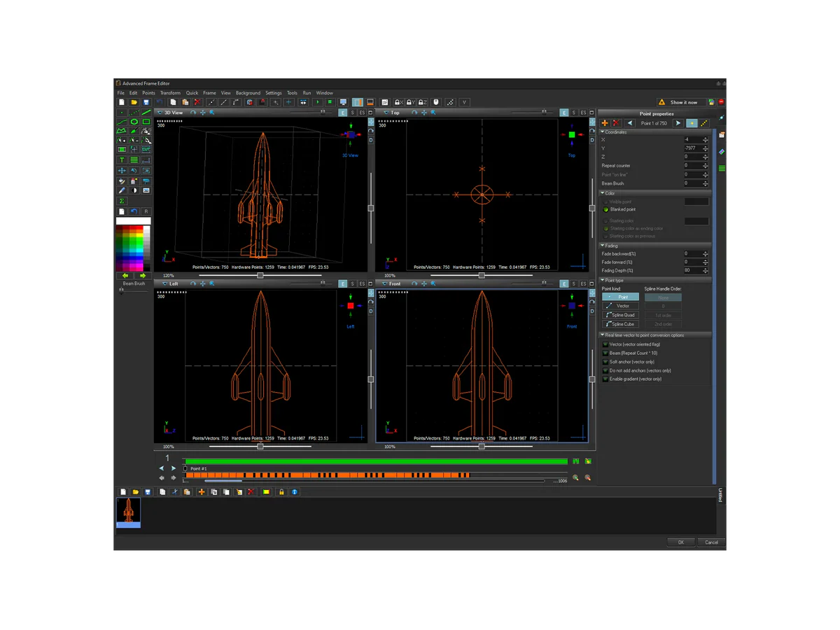Click the green Play icon in the top toolbar
840x630 pixels.
click(x=318, y=102)
